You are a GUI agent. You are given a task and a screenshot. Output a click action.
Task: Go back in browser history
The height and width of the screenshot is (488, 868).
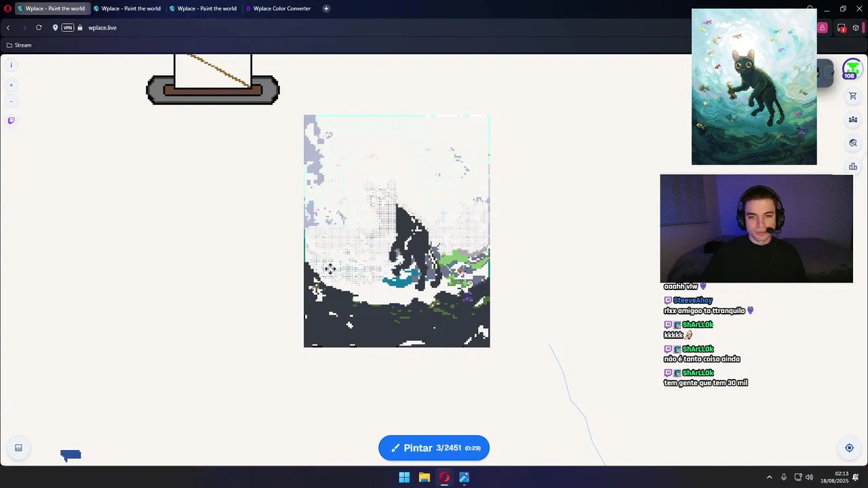[8, 28]
